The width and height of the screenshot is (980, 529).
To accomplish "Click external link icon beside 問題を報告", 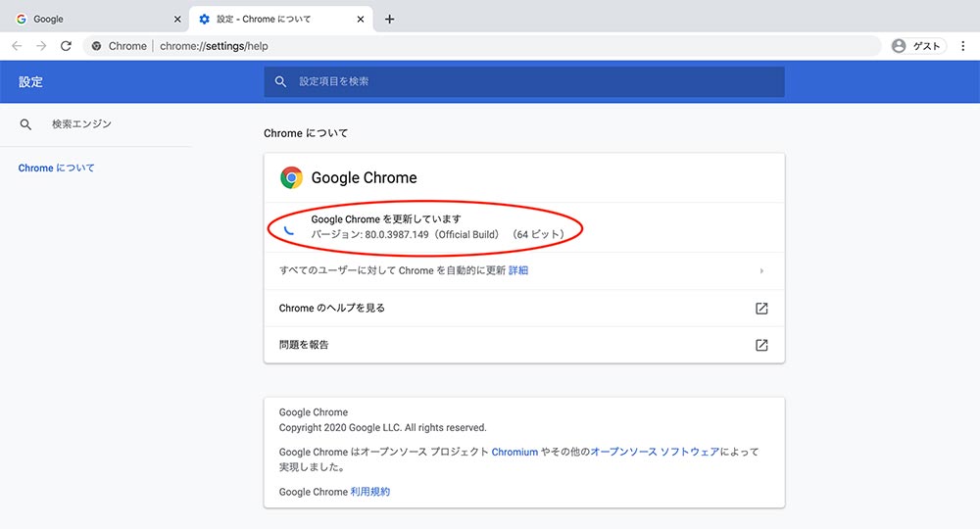I will [761, 346].
